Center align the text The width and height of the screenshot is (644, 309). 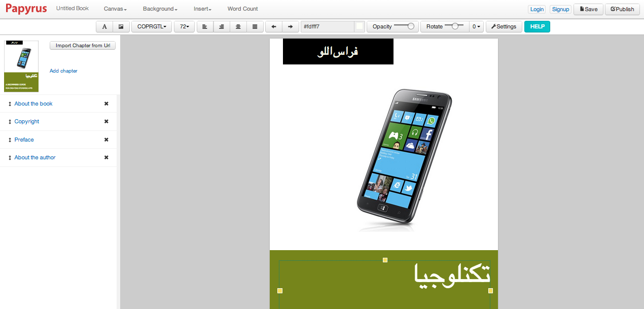238,27
